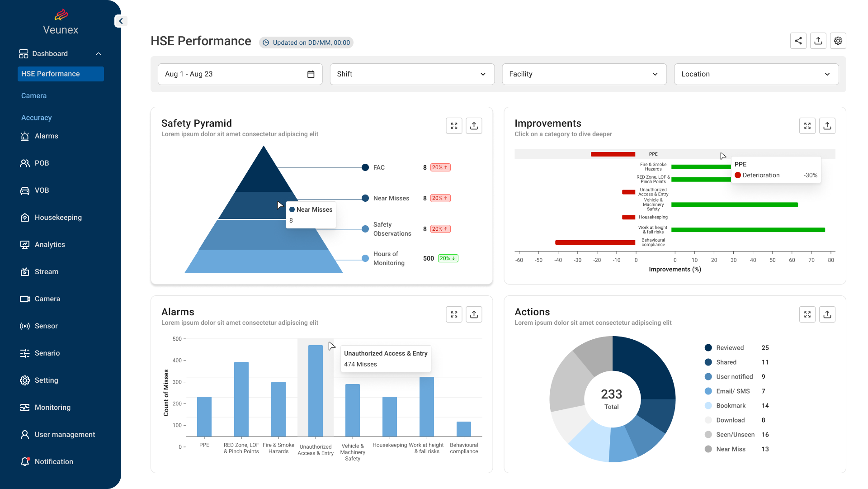The height and width of the screenshot is (489, 868).
Task: Open page settings gear icon
Action: (838, 41)
